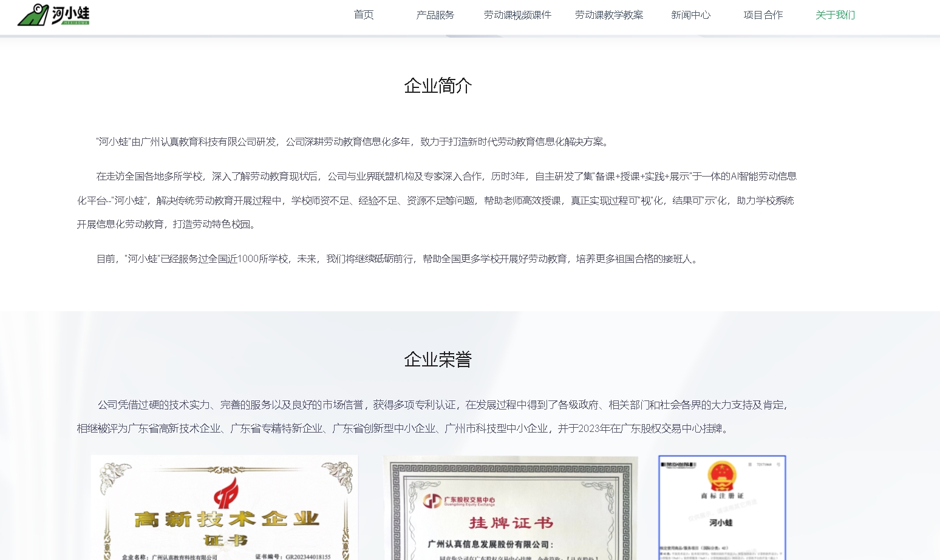Click the paragraph mentioning 全国近1000所学校

click(399, 258)
